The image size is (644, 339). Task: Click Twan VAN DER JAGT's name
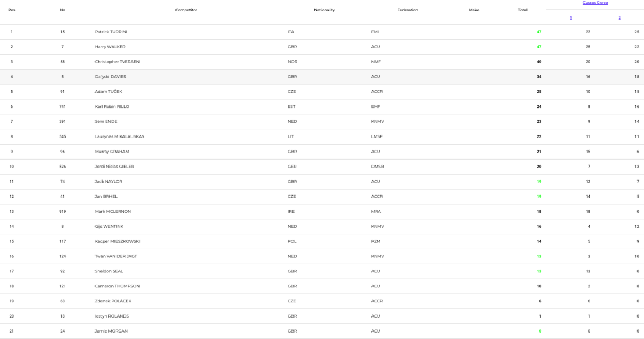pos(116,256)
